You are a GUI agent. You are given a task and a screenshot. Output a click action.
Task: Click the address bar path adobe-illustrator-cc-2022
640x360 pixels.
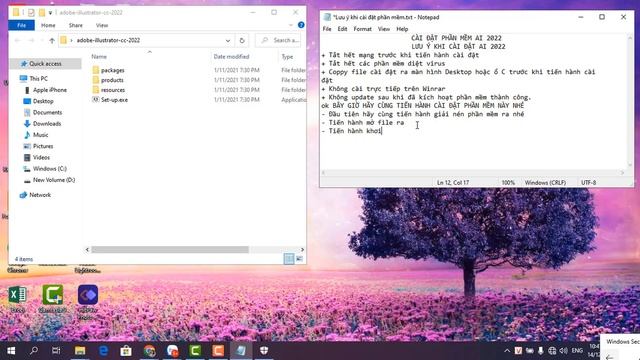pos(108,40)
